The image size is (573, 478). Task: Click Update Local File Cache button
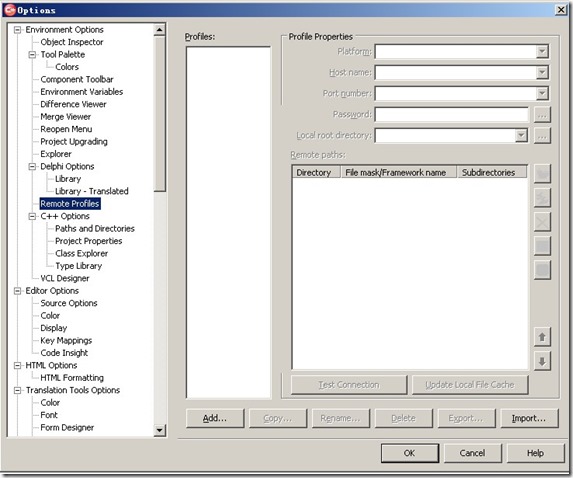point(470,385)
